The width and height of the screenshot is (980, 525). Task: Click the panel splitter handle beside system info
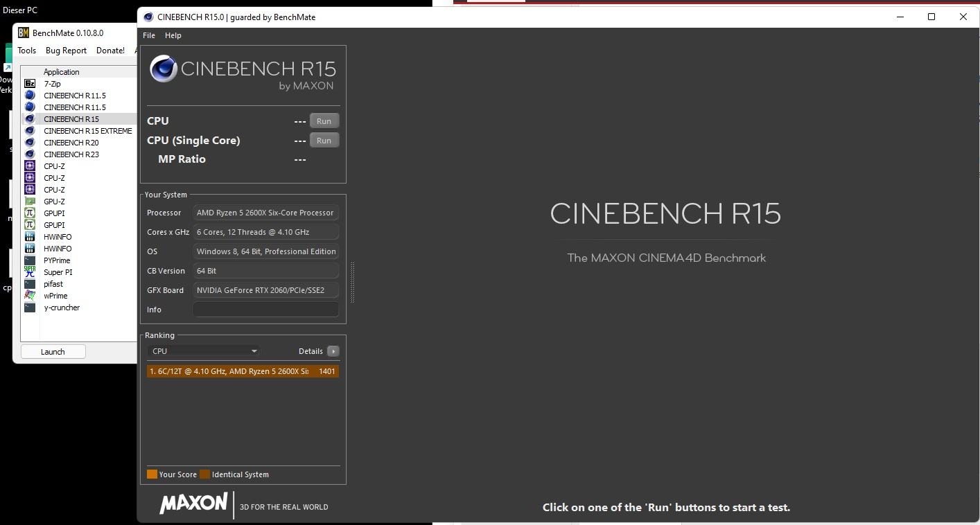pyautogui.click(x=352, y=282)
